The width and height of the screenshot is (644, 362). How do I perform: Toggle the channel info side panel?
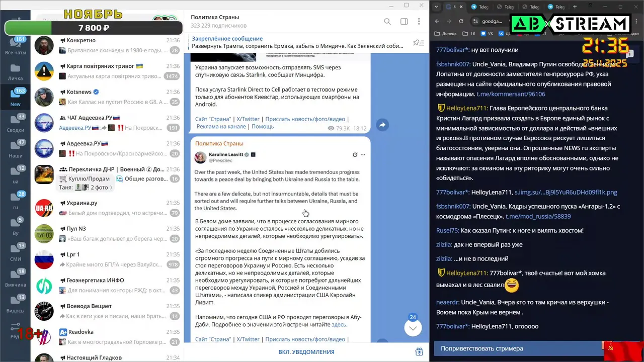404,22
